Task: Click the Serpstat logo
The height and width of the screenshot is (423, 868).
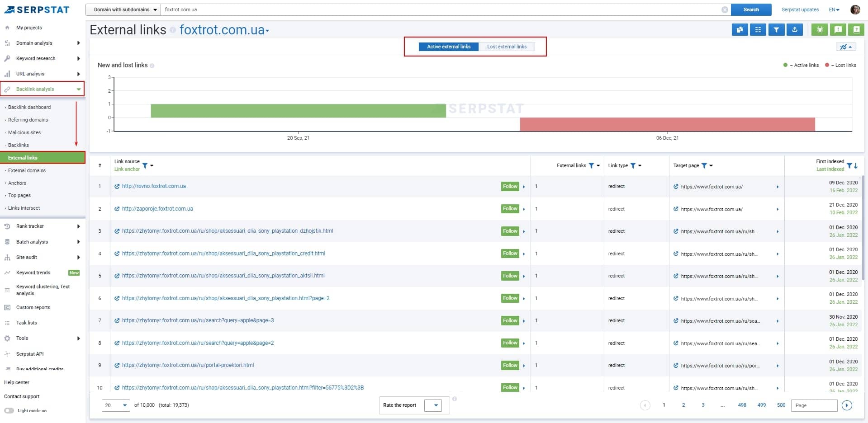Action: coord(37,9)
